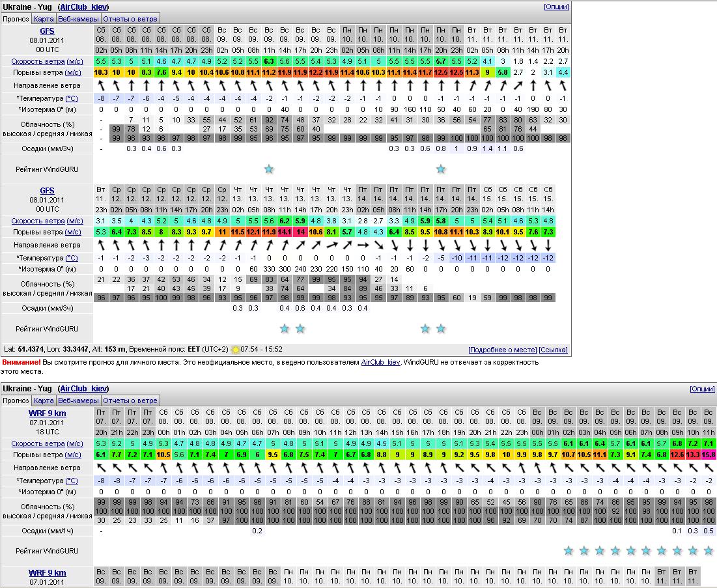This screenshot has width=717, height=588.
Task: Click the WindGURU rating star under Вс 09. 11h in the first GFS table
Action: coord(269,169)
